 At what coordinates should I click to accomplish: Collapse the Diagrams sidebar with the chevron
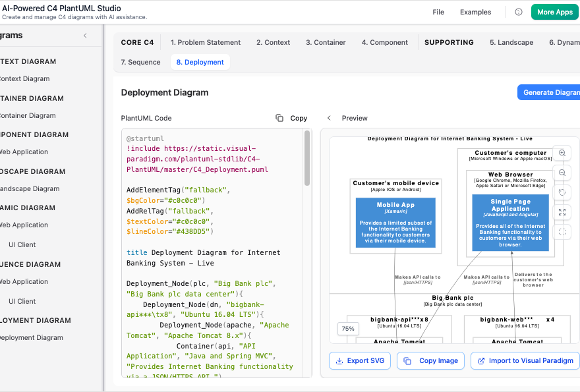tap(84, 35)
